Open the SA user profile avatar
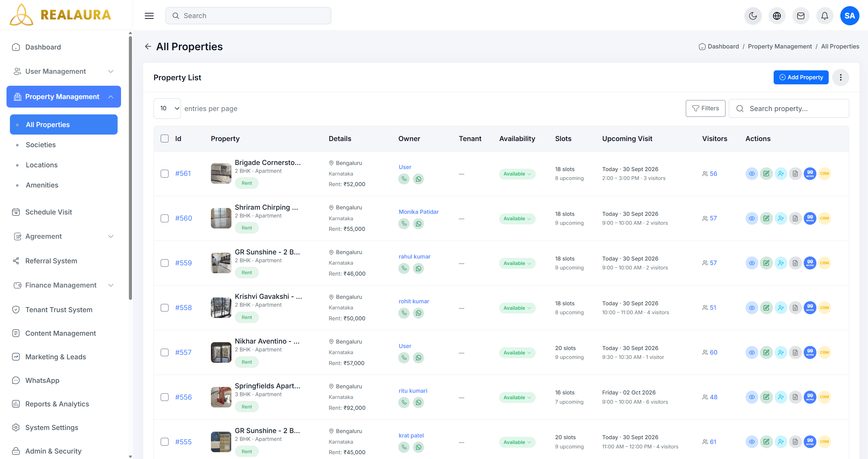This screenshot has width=868, height=459. 850,16
